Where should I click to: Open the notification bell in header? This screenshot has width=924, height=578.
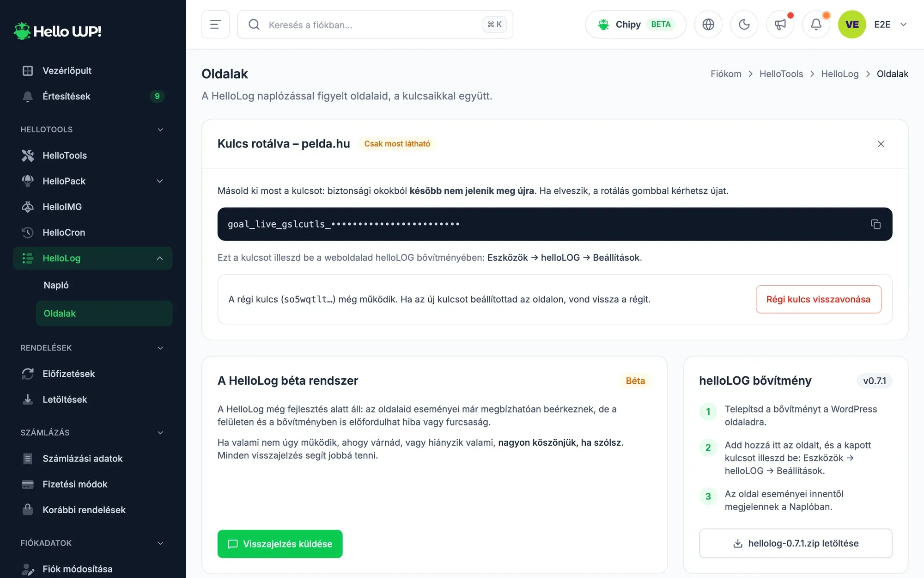click(x=816, y=25)
